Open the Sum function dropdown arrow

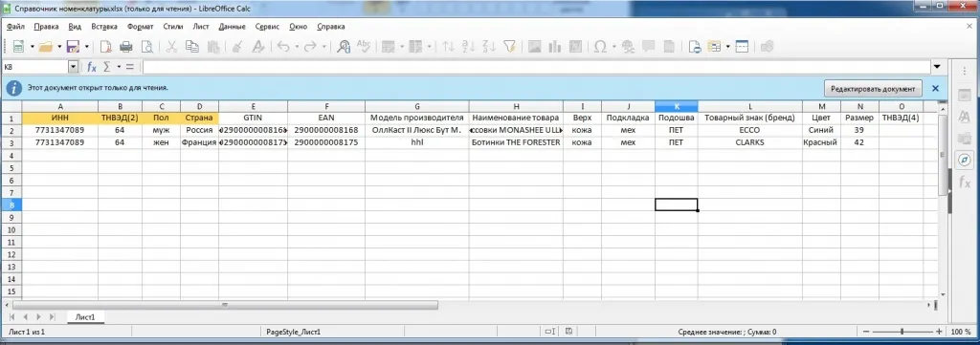tap(119, 67)
